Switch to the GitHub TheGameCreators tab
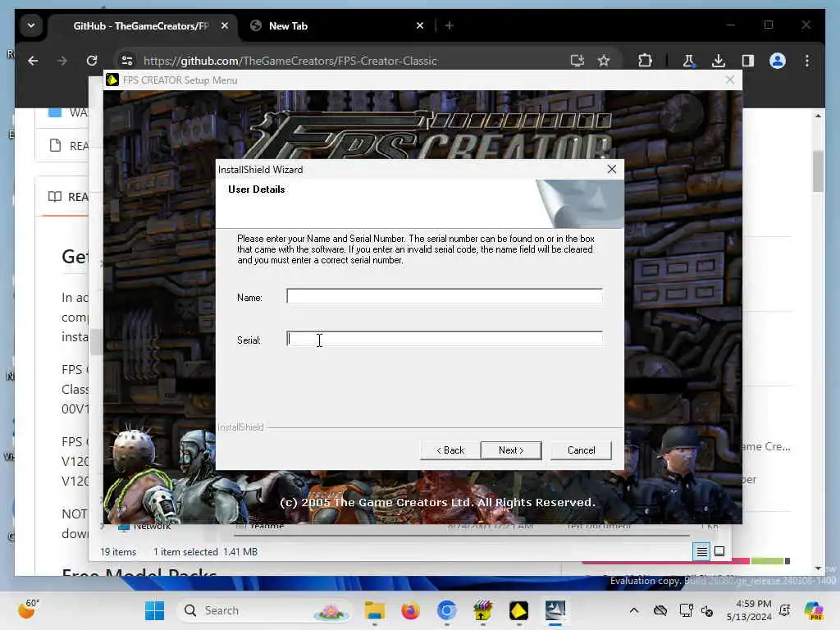The image size is (840, 630). 139,25
